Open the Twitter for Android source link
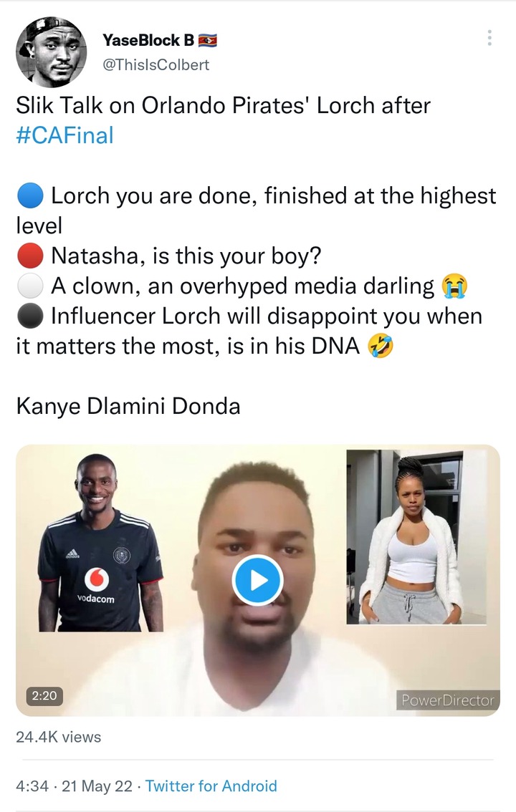Viewport: 516px width, 812px height. point(211,786)
